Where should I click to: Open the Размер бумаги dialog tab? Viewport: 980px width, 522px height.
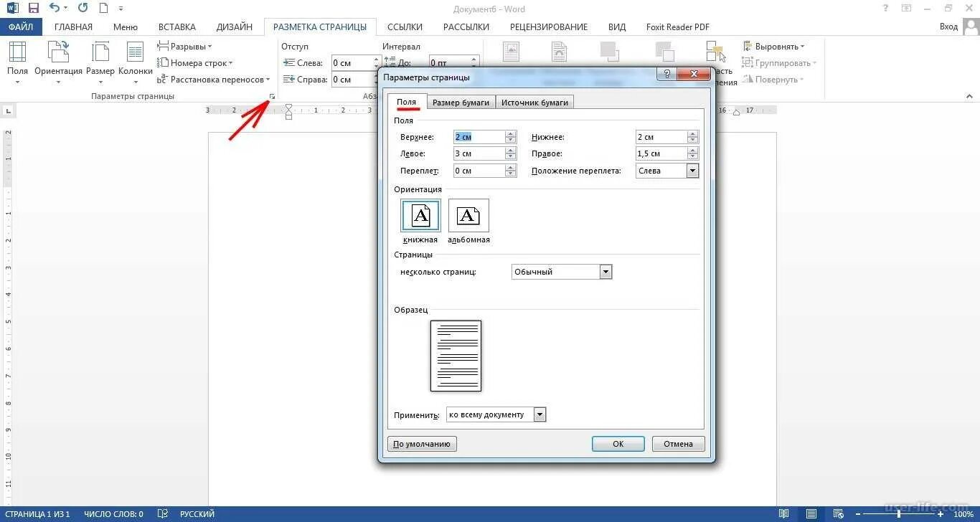[461, 103]
